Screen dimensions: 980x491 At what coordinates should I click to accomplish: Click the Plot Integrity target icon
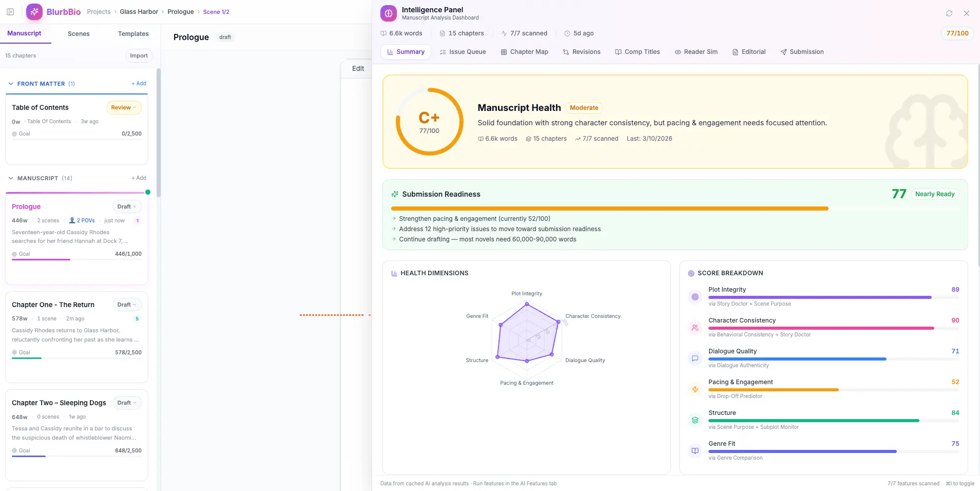tap(695, 297)
